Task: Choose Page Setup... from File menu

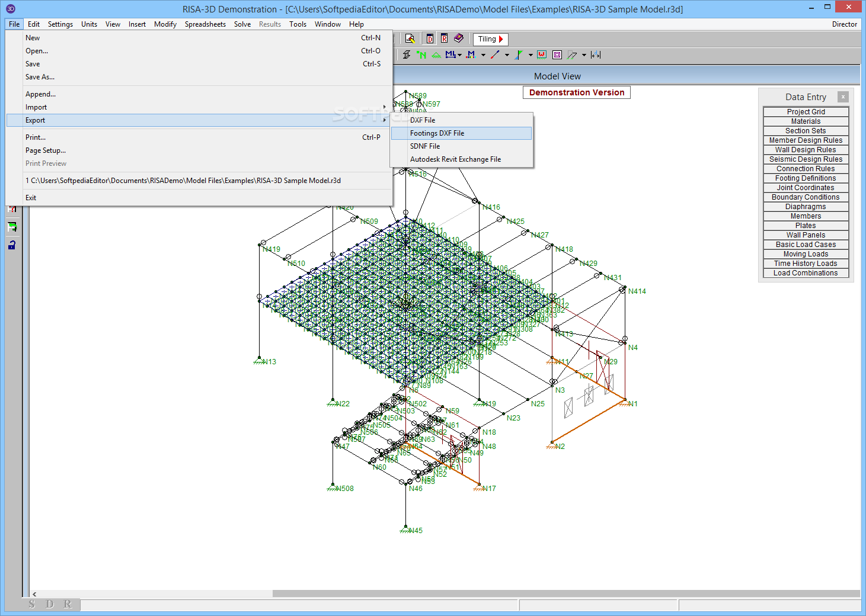Action: (199, 150)
